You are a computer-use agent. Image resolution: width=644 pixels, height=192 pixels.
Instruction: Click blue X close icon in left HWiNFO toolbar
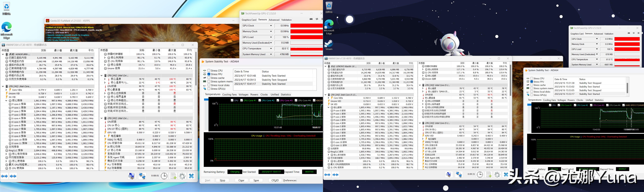coord(191,176)
